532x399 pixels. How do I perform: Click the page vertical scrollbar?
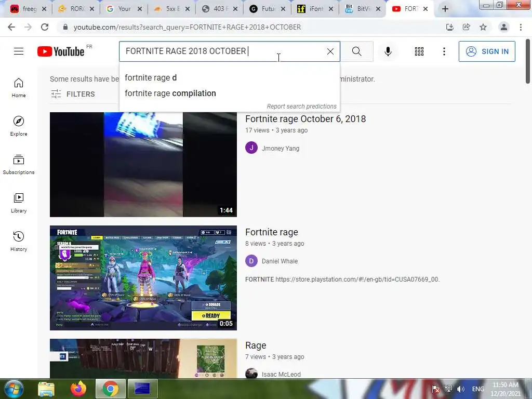(x=528, y=61)
